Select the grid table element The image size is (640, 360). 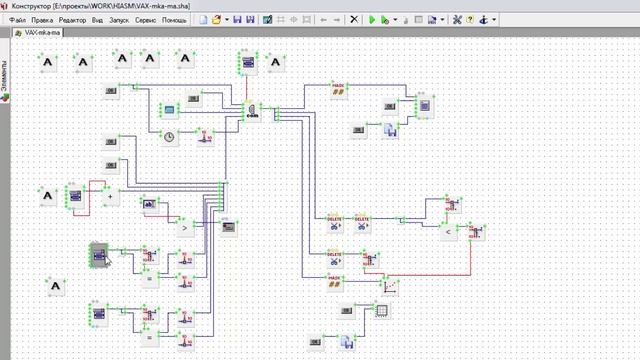tap(382, 311)
